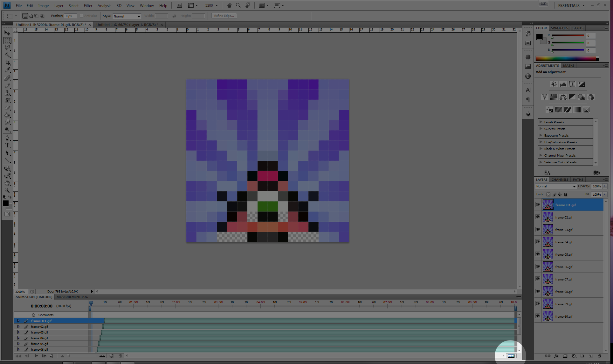Hide the frame-02.gif layer
The width and height of the screenshot is (613, 364).
click(x=538, y=217)
